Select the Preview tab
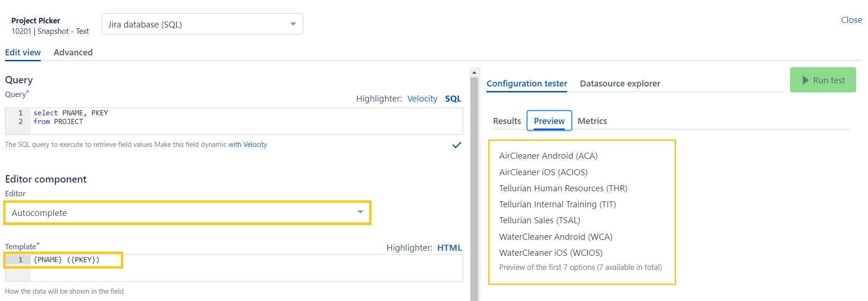Screen dimensions: 868x301 click(x=549, y=121)
